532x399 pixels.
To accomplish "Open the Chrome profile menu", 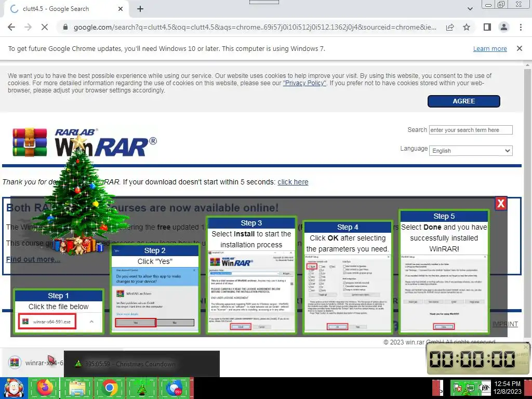I will pyautogui.click(x=504, y=27).
